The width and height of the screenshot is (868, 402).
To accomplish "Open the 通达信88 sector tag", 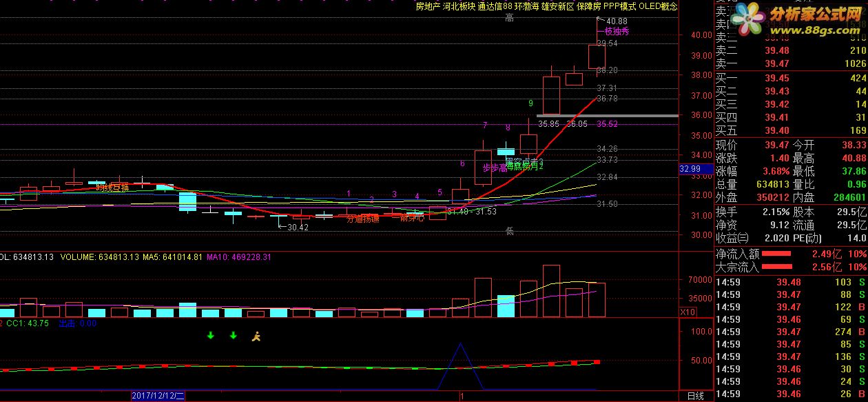I will tap(496, 6).
